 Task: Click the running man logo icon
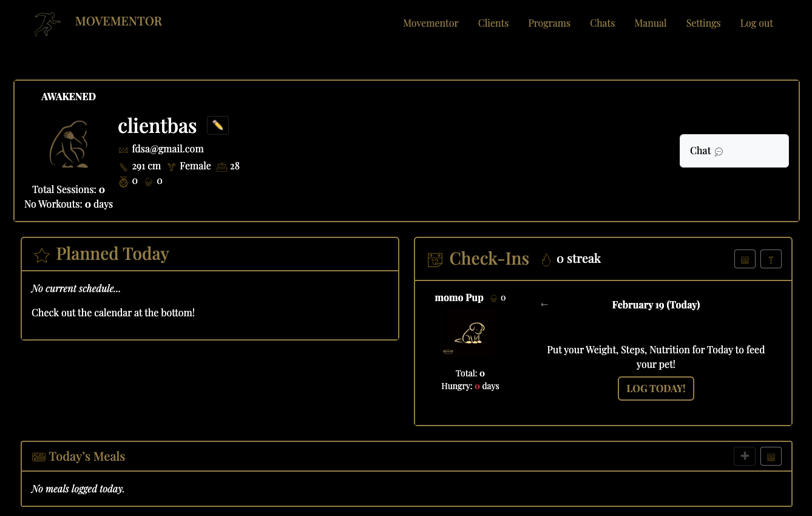pyautogui.click(x=47, y=24)
